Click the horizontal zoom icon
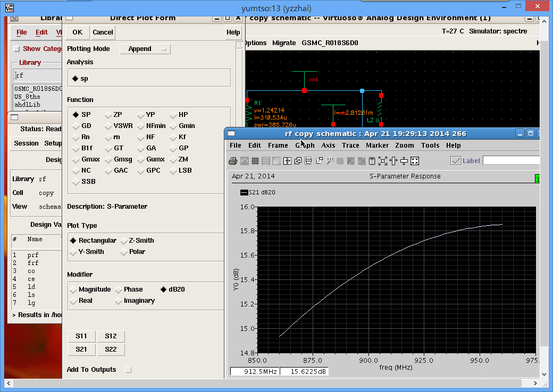This screenshot has height=392, width=553. (393, 161)
